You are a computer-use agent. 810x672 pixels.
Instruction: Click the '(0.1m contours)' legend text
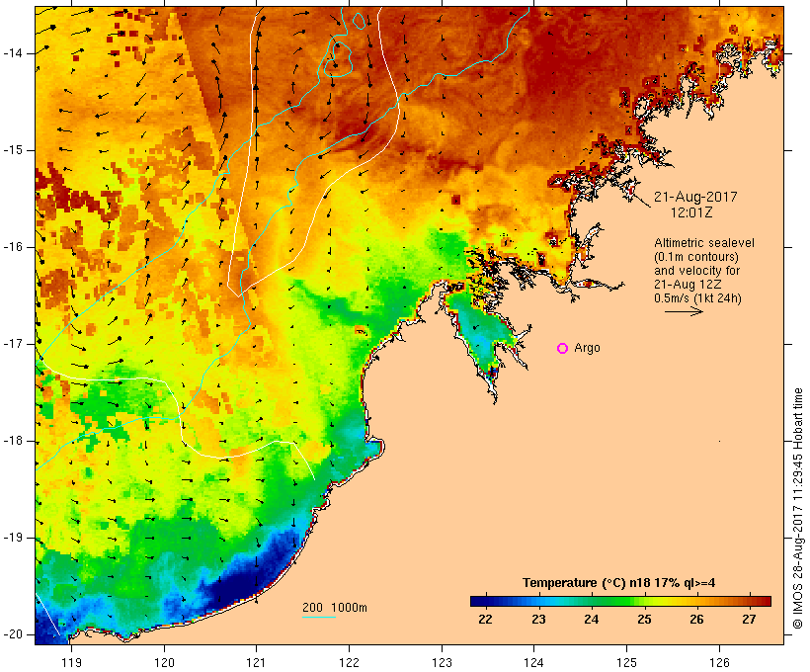[x=696, y=257]
